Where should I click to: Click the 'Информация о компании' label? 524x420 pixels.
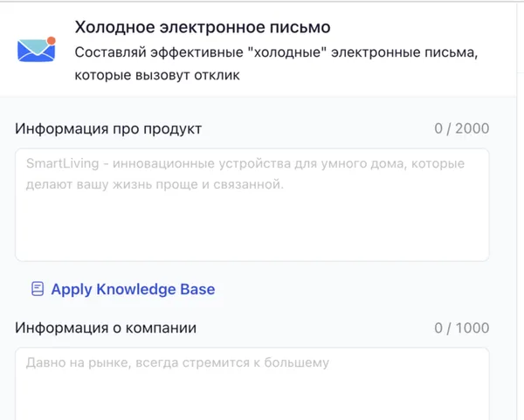point(106,327)
